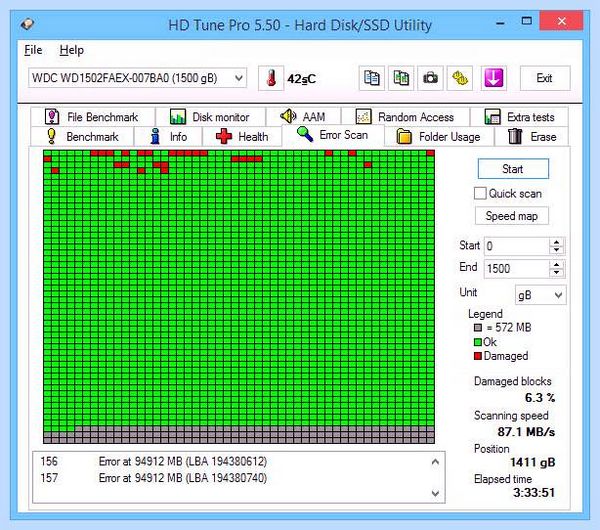Copy info to clipboard icon
The height and width of the screenshot is (530, 600).
372,78
